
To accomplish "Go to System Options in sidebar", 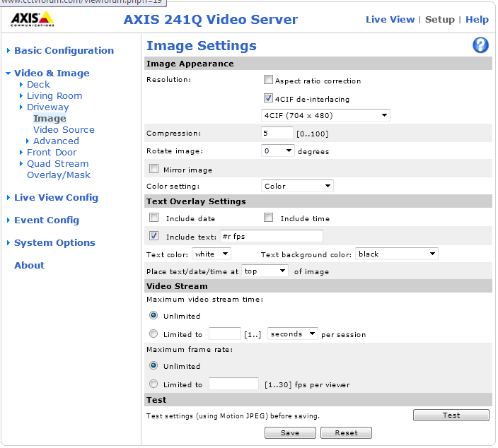I will click(x=54, y=243).
